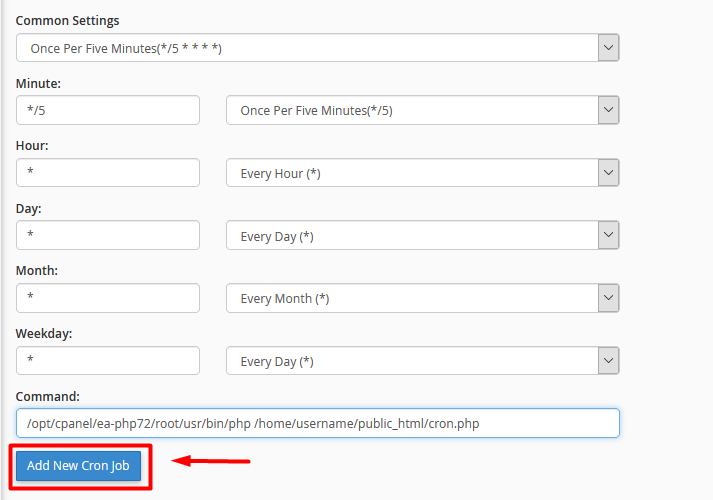
Task: Click the Minute text field containing */5
Action: click(108, 111)
